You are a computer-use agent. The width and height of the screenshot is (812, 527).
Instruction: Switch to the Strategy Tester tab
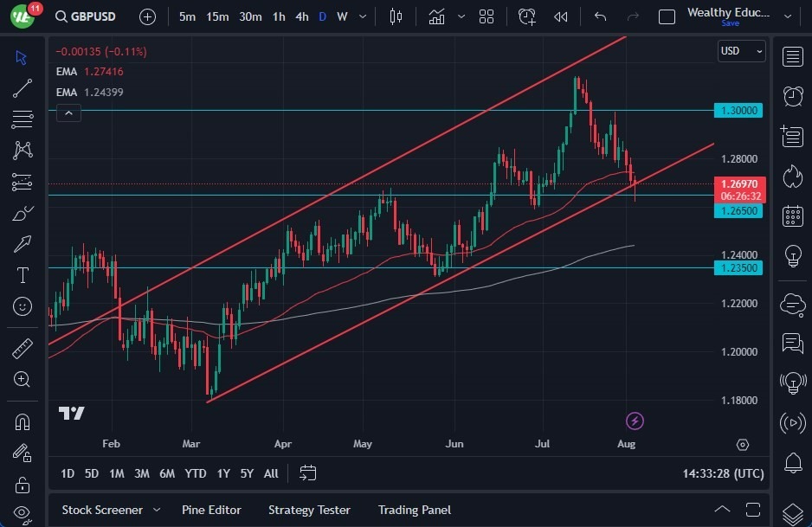coord(309,510)
